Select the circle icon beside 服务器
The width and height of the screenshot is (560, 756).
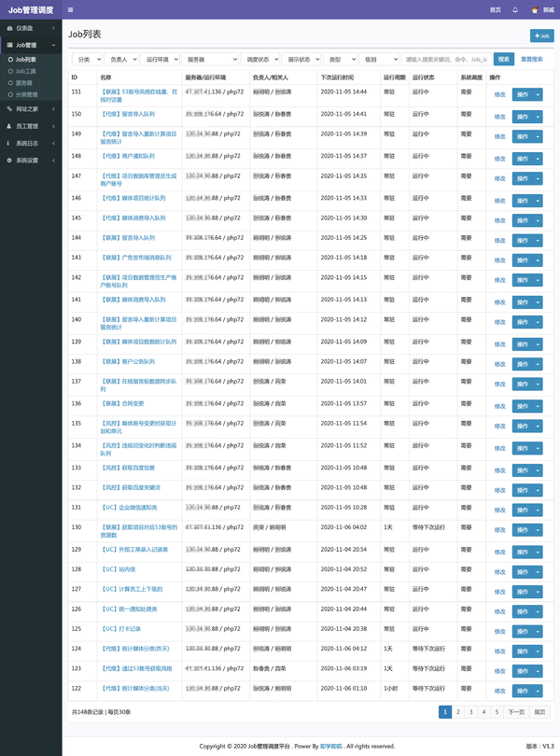[10, 83]
